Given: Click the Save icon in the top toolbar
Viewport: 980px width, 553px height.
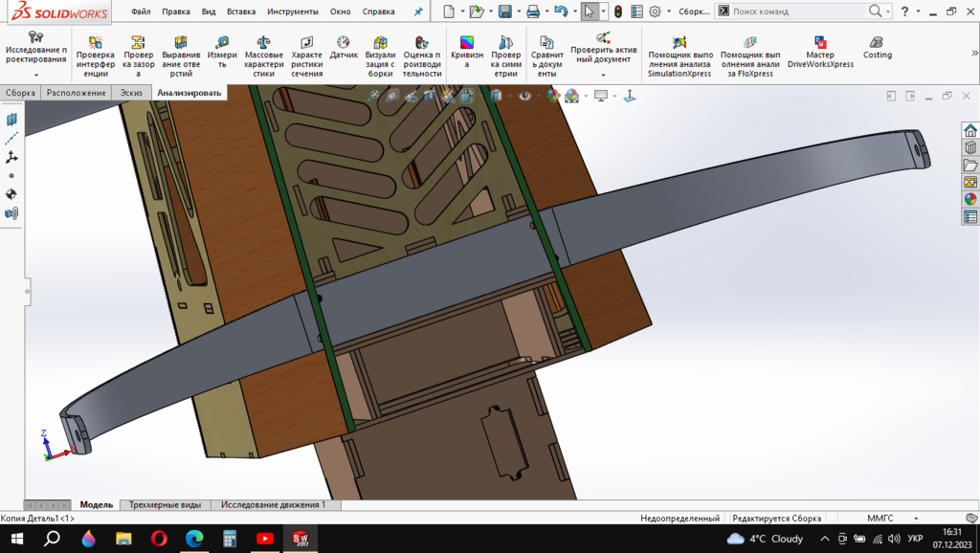Looking at the screenshot, I should [504, 11].
